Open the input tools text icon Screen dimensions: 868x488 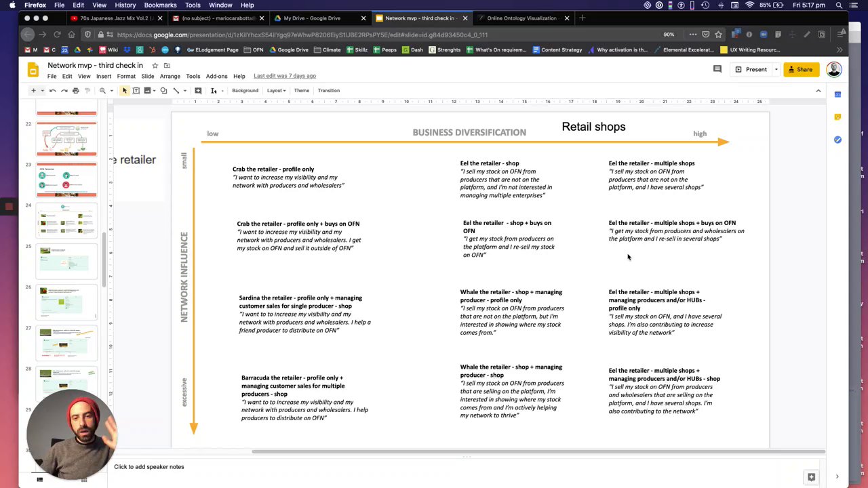[214, 91]
